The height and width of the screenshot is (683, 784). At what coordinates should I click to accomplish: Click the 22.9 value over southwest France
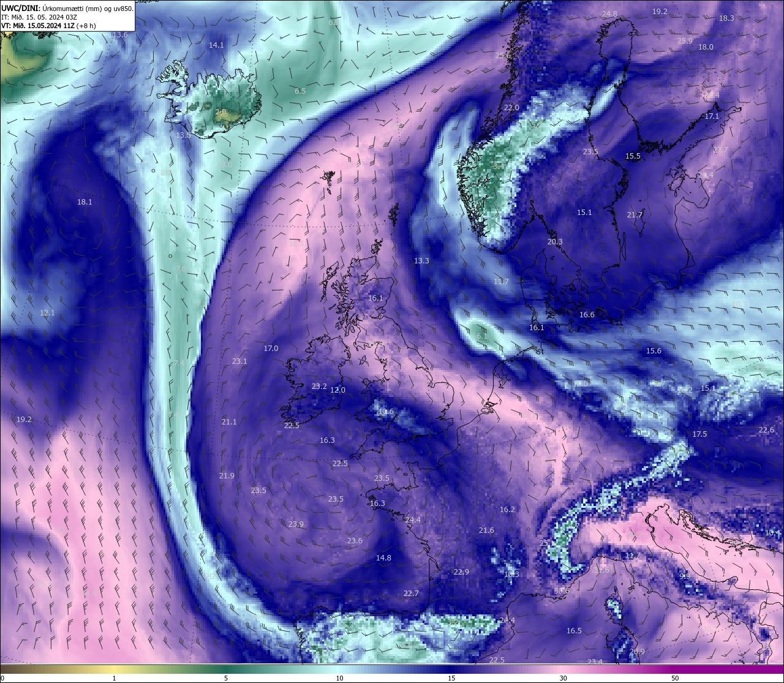pos(461,572)
